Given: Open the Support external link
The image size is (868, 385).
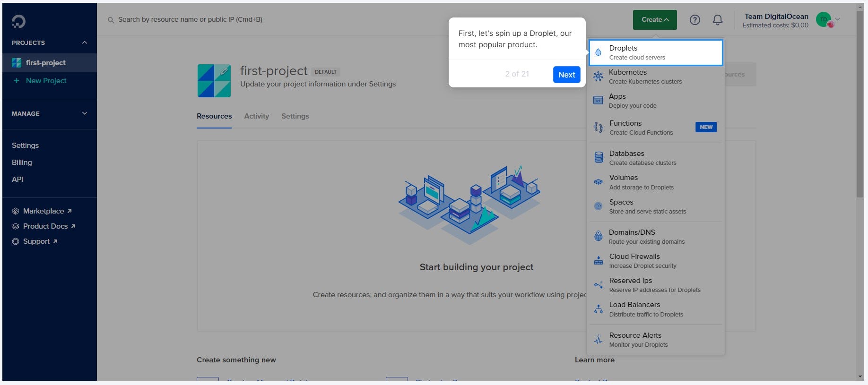Looking at the screenshot, I should coord(40,241).
